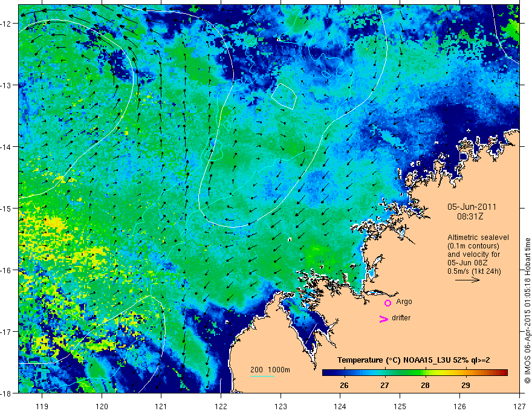Click longitude axis label 120

pyautogui.click(x=102, y=406)
